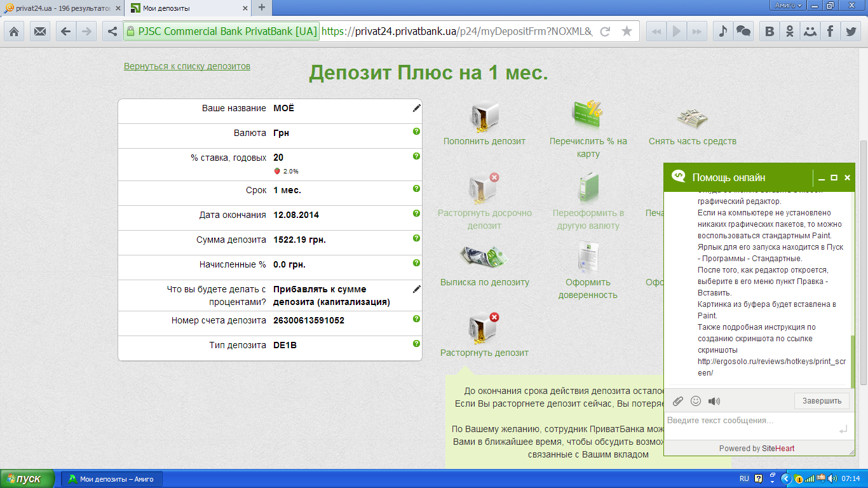Click the Завершить button in chat
This screenshot has width=868, height=488.
(x=822, y=401)
